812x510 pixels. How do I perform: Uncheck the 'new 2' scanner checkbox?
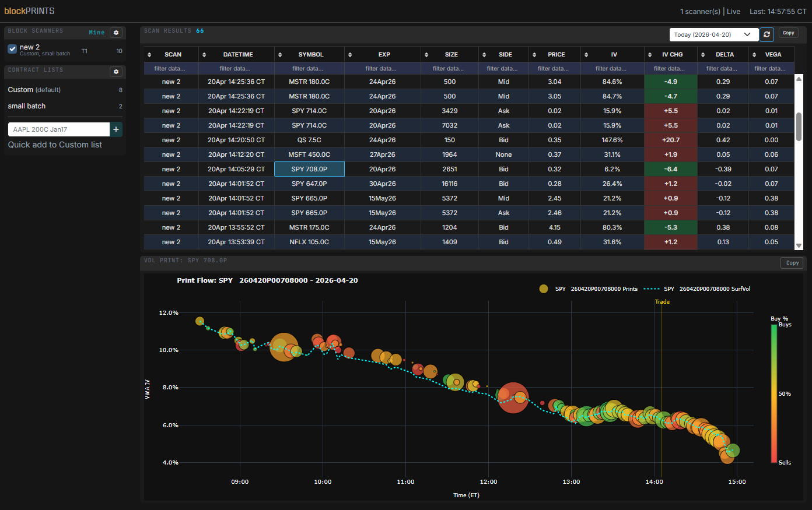coord(12,49)
